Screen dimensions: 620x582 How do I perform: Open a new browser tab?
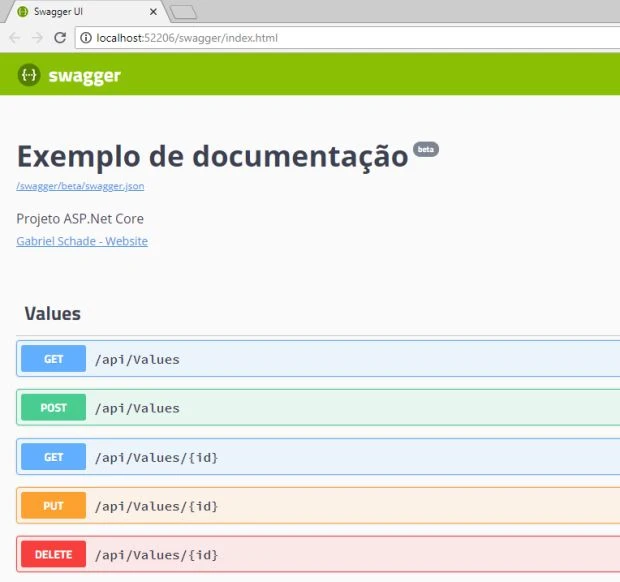click(183, 12)
